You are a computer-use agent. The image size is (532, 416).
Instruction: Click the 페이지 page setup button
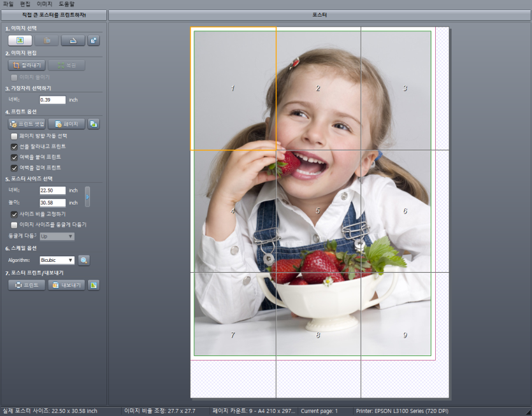click(66, 124)
